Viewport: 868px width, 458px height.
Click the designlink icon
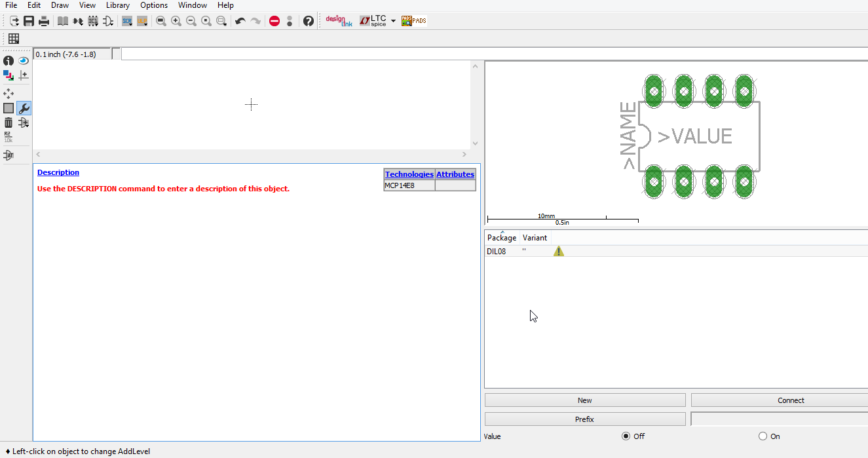pyautogui.click(x=339, y=21)
